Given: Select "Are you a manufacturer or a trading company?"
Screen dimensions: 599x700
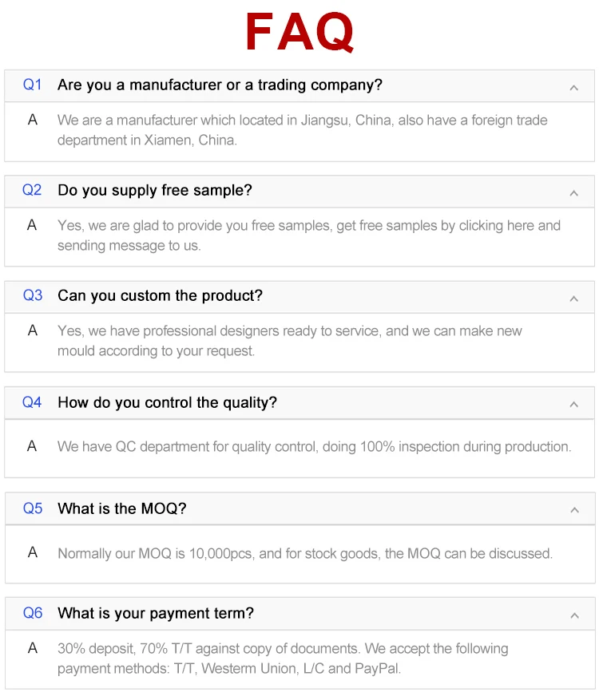Looking at the screenshot, I should coord(220,85).
